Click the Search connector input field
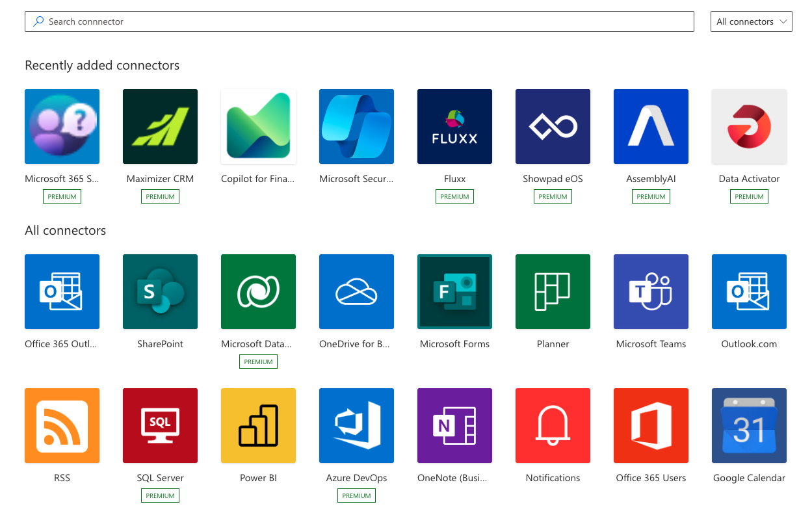 tap(364, 21)
